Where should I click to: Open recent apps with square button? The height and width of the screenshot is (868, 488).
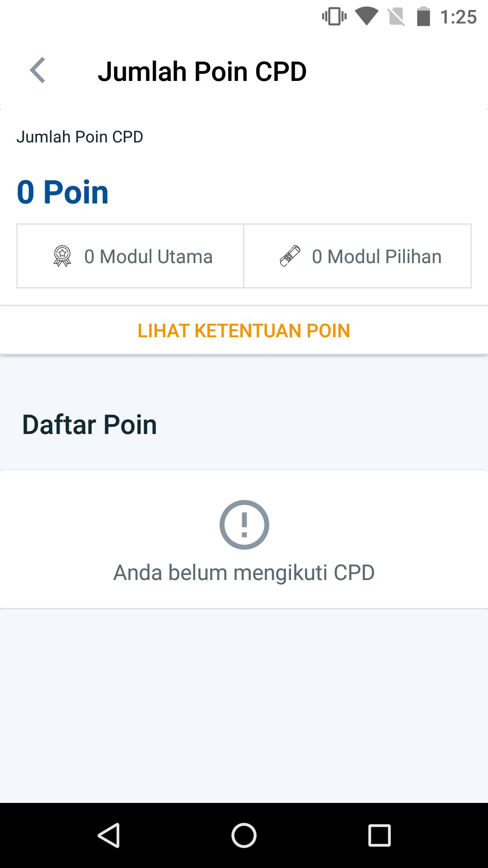click(x=379, y=835)
